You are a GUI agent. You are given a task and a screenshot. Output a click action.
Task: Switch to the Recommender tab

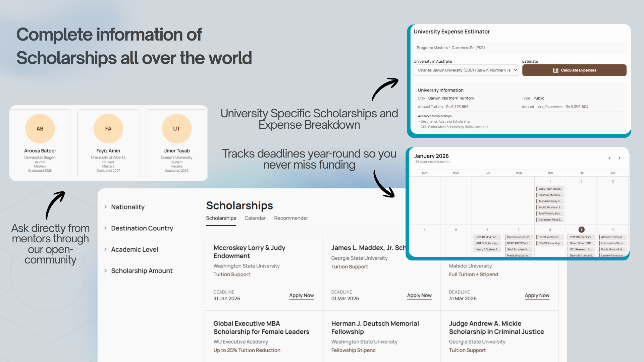[291, 218]
